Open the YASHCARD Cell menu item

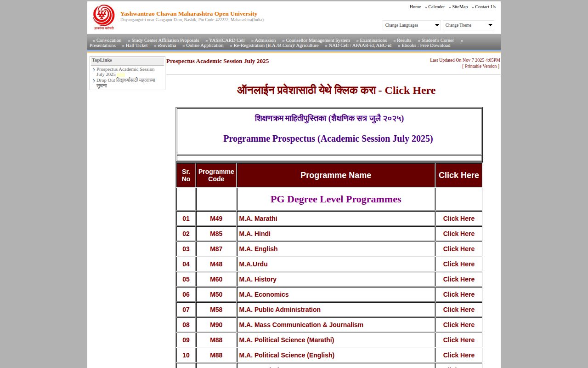pos(227,40)
